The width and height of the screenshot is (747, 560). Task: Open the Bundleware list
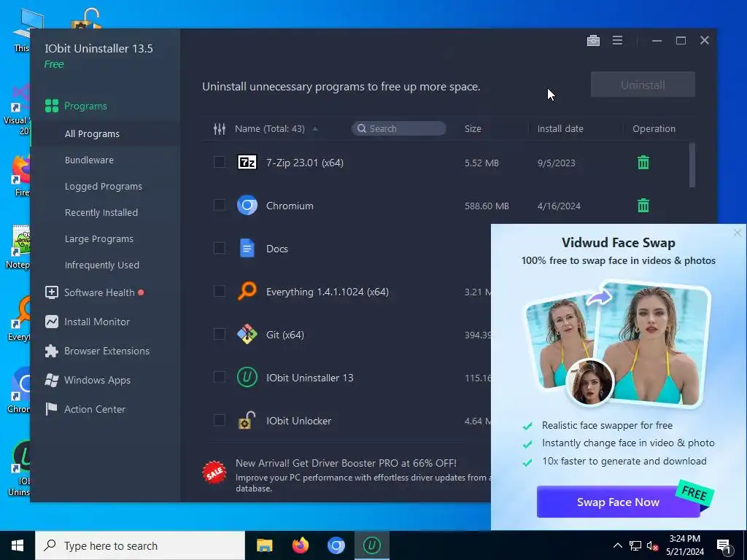pos(89,160)
